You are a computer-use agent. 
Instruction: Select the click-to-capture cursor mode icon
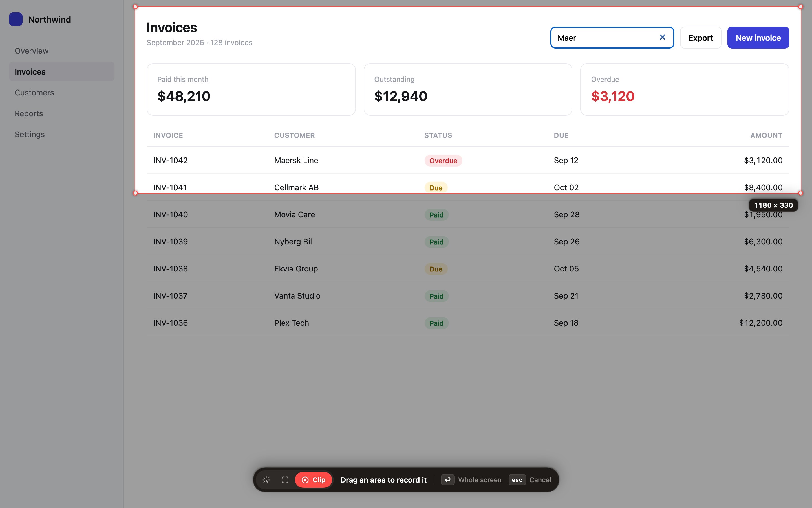pos(266,480)
